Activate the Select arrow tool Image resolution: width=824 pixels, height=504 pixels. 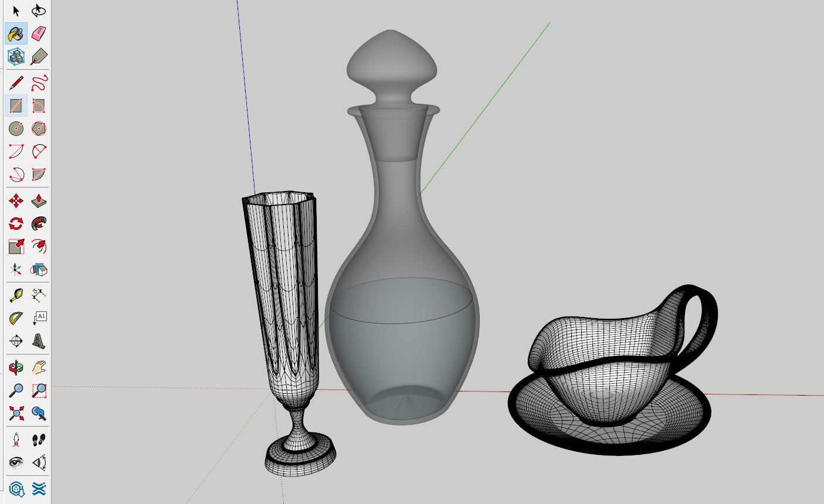16,11
